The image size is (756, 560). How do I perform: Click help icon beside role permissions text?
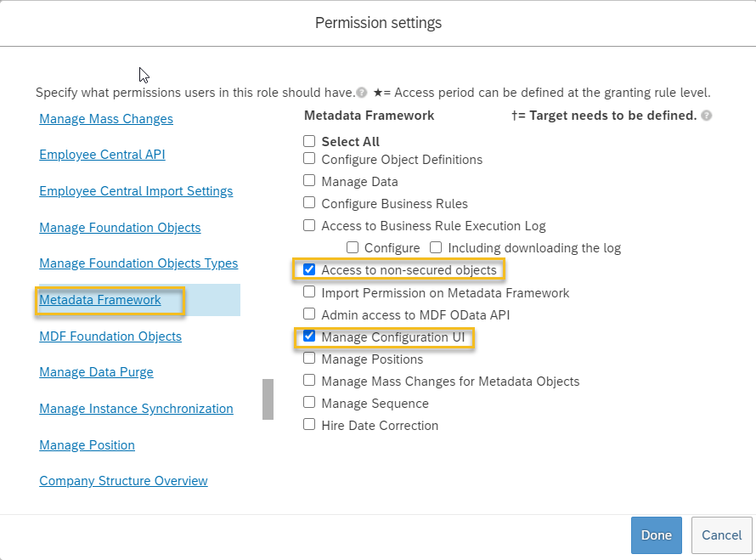(362, 93)
